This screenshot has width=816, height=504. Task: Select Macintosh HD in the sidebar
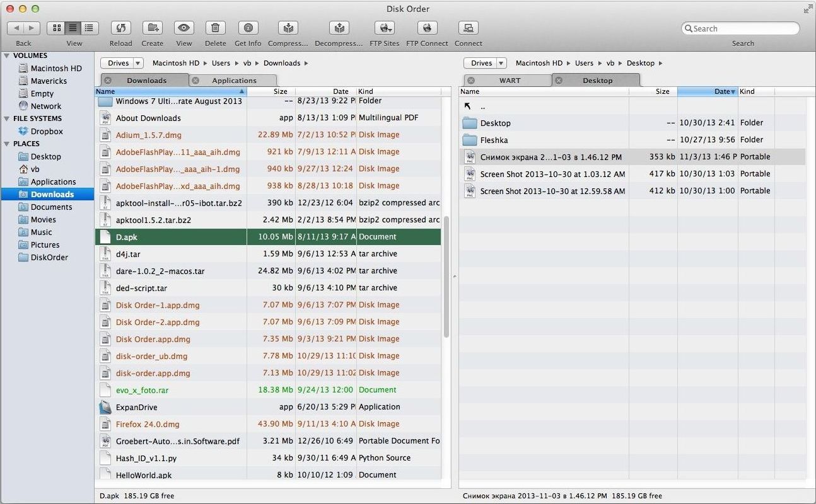56,68
